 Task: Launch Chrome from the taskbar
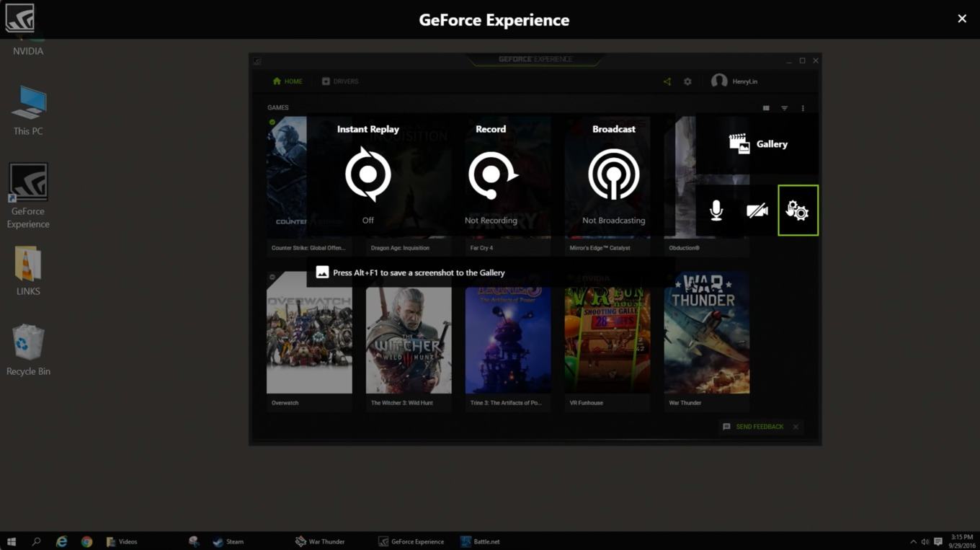[86, 541]
